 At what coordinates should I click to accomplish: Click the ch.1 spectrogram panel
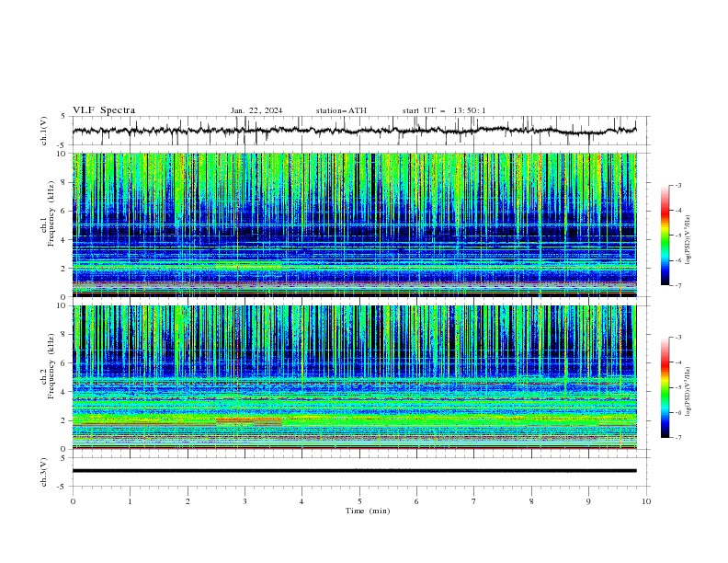tap(354, 224)
